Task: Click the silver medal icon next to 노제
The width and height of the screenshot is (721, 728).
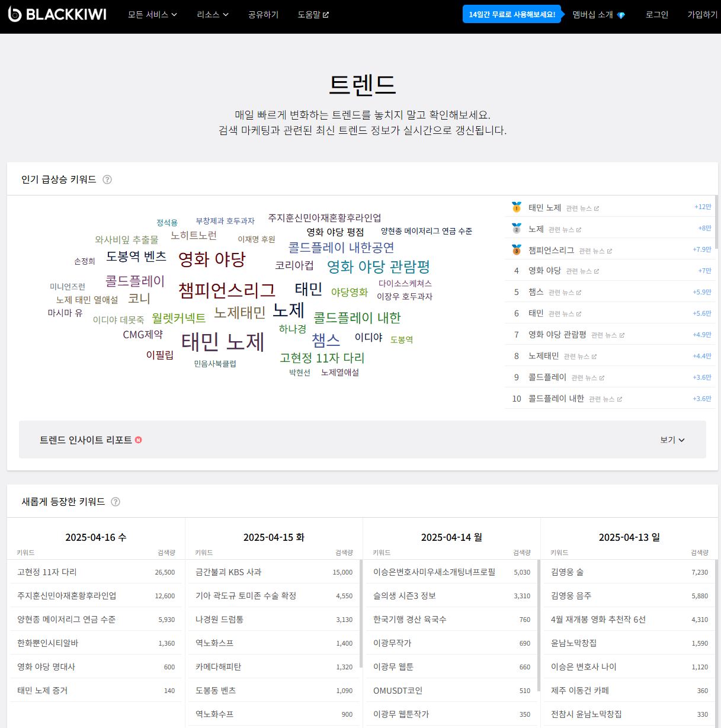Action: point(515,227)
